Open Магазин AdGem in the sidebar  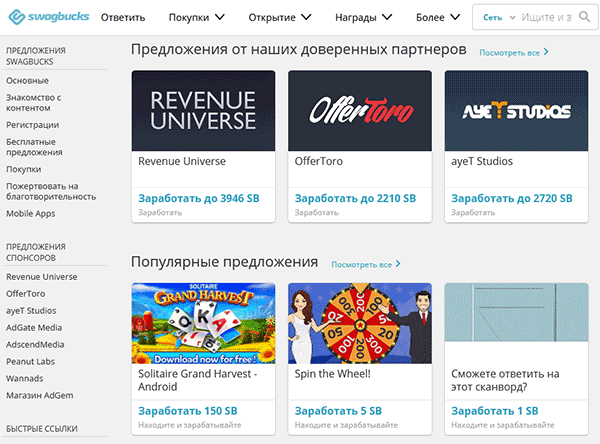click(39, 395)
